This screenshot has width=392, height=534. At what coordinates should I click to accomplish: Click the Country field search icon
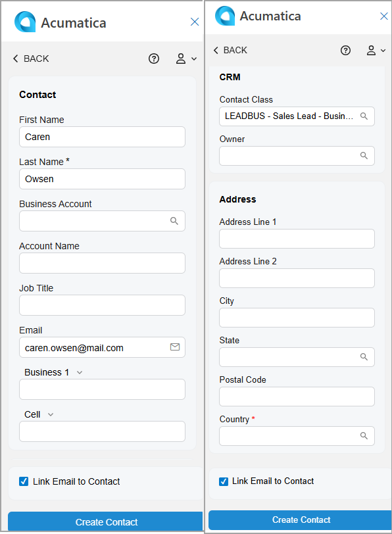click(x=364, y=436)
